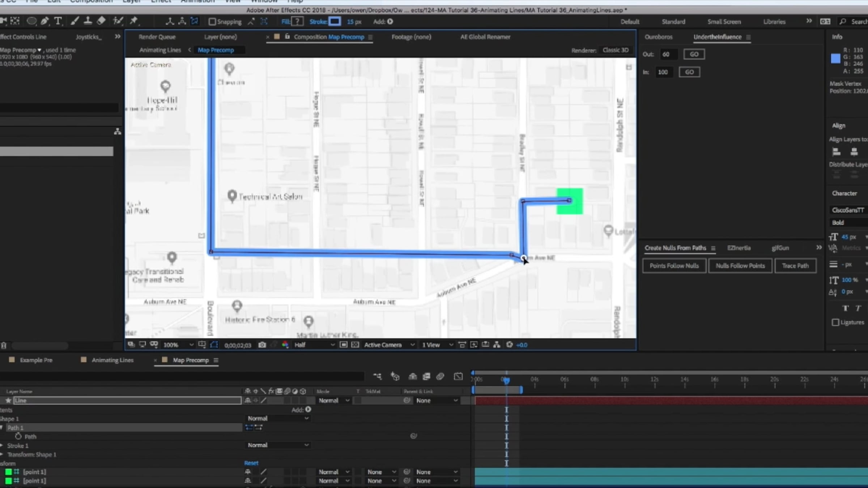Click the snapshot camera icon

pos(262,345)
